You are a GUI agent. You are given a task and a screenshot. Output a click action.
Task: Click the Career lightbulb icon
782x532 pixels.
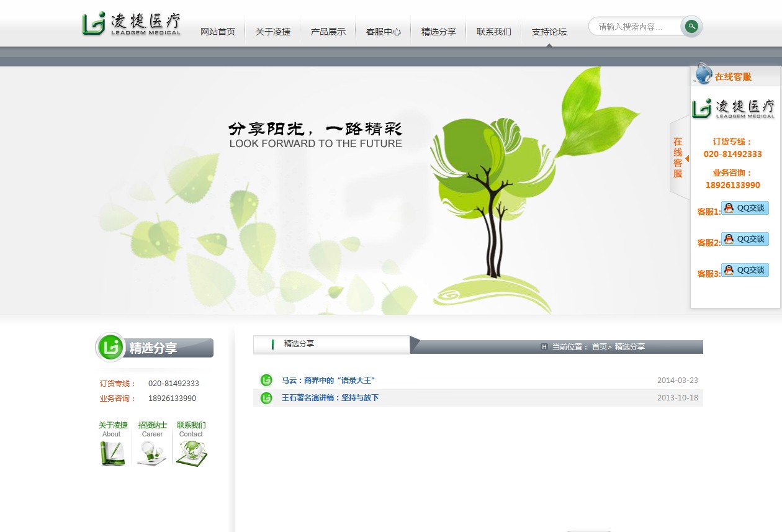[x=152, y=453]
